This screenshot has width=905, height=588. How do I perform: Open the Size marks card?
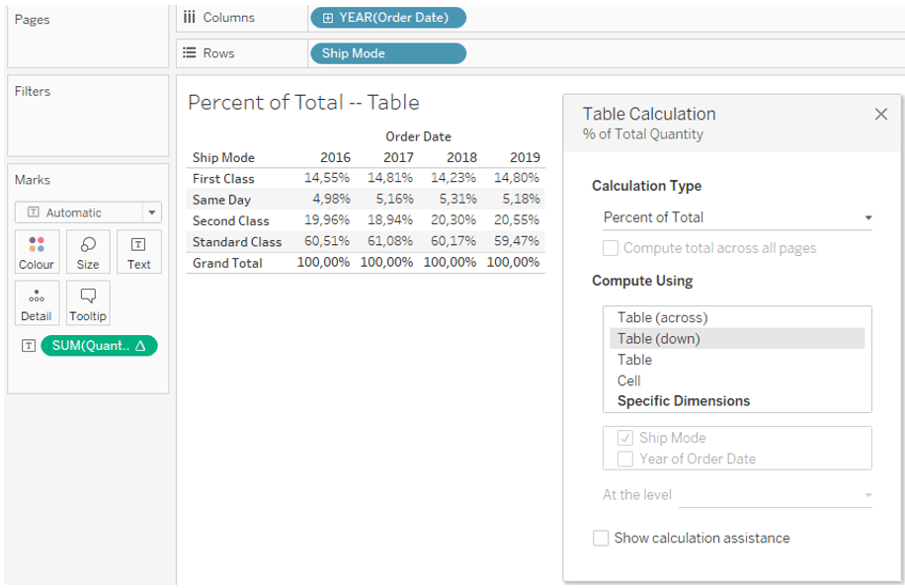coord(88,252)
